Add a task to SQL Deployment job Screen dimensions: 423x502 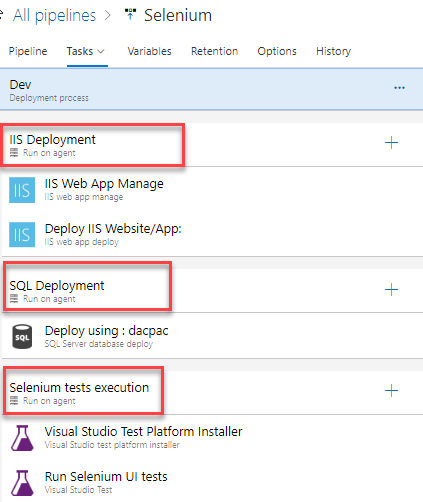pyautogui.click(x=391, y=289)
